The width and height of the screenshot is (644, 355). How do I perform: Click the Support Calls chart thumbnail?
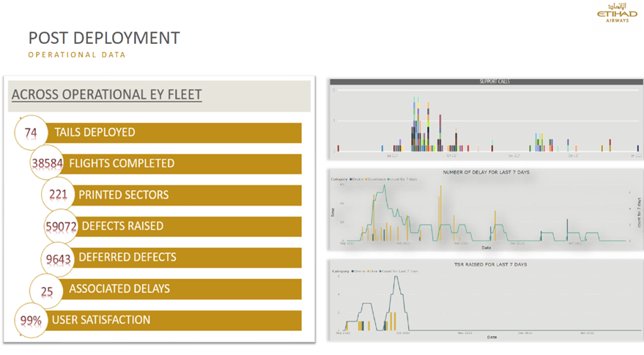(486, 119)
